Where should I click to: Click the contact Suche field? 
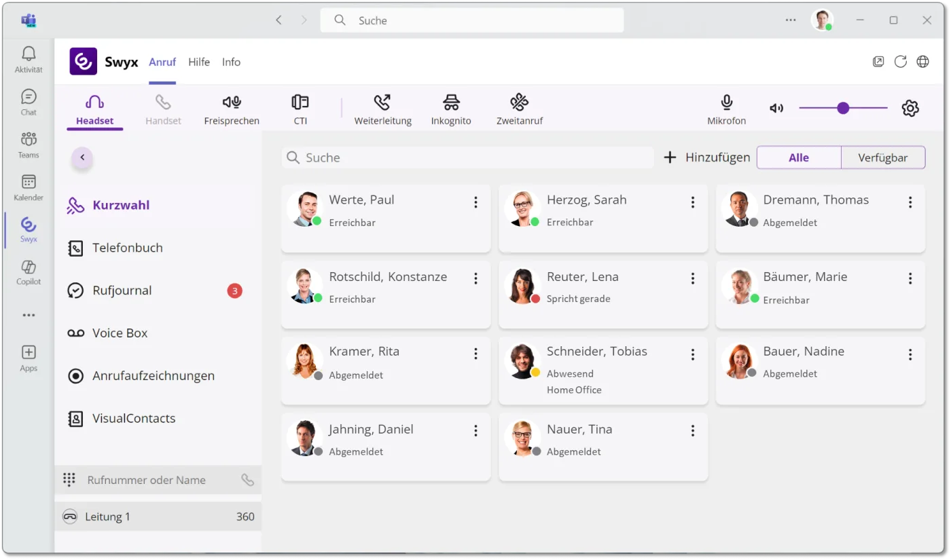pos(467,157)
